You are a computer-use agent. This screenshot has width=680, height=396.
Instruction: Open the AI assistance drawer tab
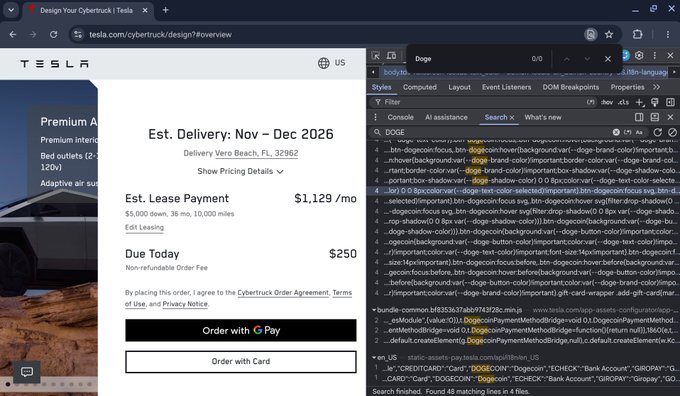point(446,117)
